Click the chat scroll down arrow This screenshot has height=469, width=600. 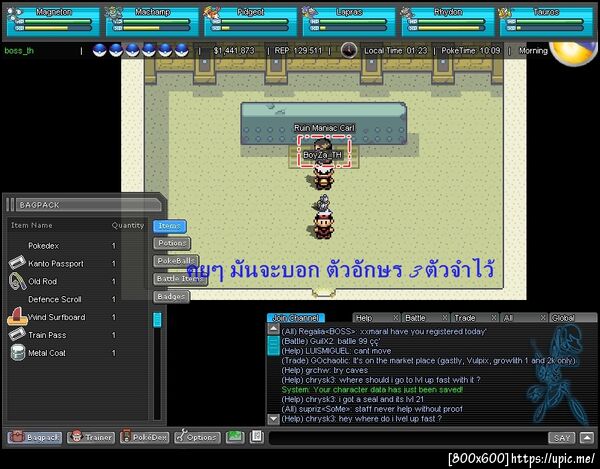(x=273, y=419)
